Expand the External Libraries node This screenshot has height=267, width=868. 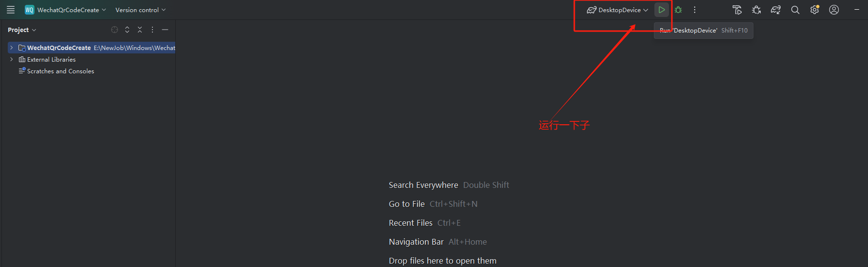click(11, 59)
